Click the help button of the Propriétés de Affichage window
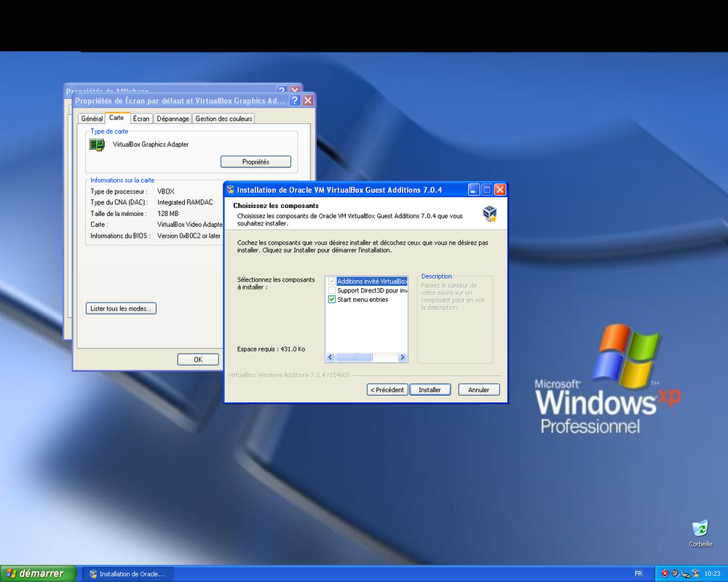The width and height of the screenshot is (728, 582). click(281, 89)
